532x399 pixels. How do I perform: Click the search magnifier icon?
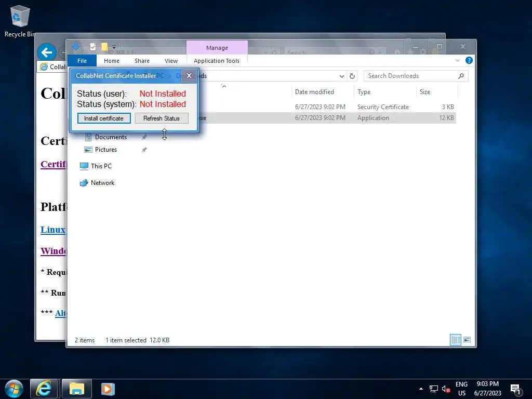(x=461, y=76)
